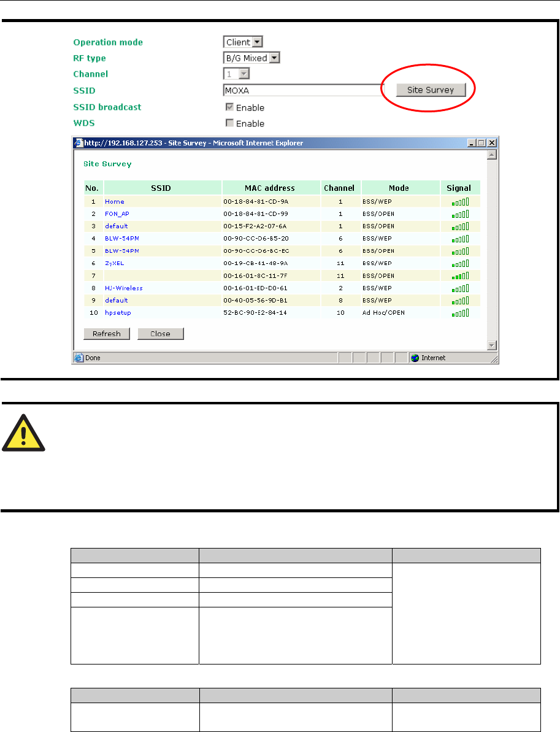Viewport: 560px width, 732px height.
Task: Select the hpsetup SSID link
Action: click(x=118, y=313)
